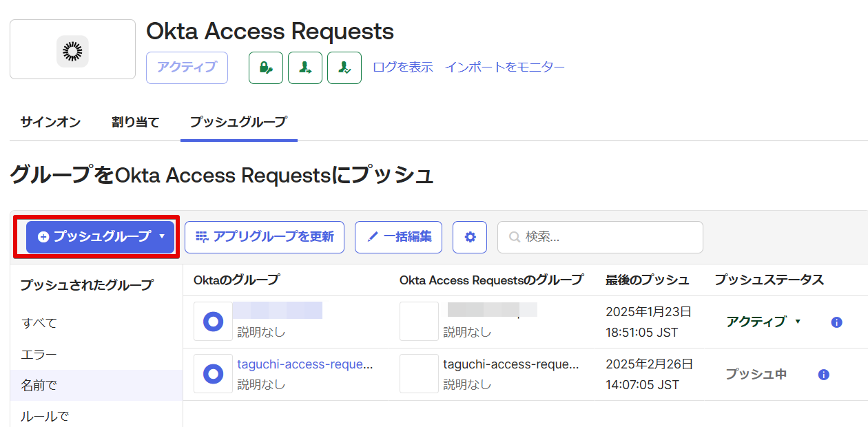This screenshot has height=427, width=868.
Task: Open push group settings via the gear icon
Action: [x=469, y=237]
